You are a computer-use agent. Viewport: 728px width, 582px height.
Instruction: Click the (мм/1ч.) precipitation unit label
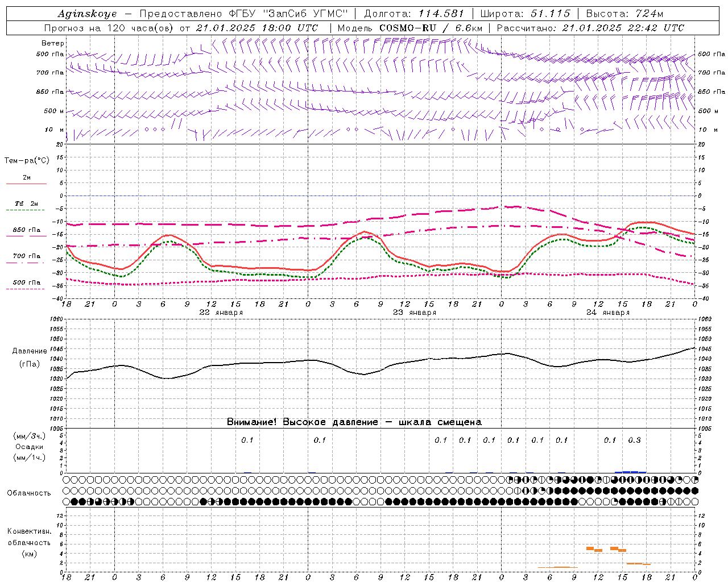(30, 458)
